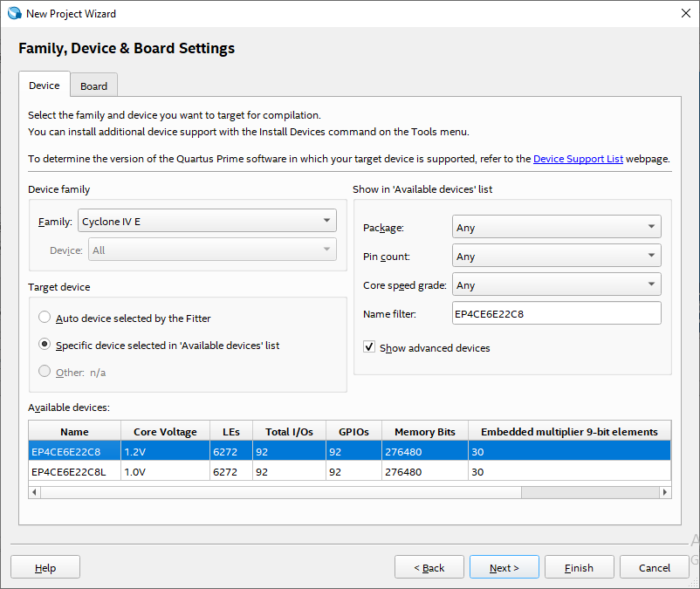Screen dimensions: 700x589
Task: Click the left arrow of horizontal scrollbar
Action: [x=35, y=492]
